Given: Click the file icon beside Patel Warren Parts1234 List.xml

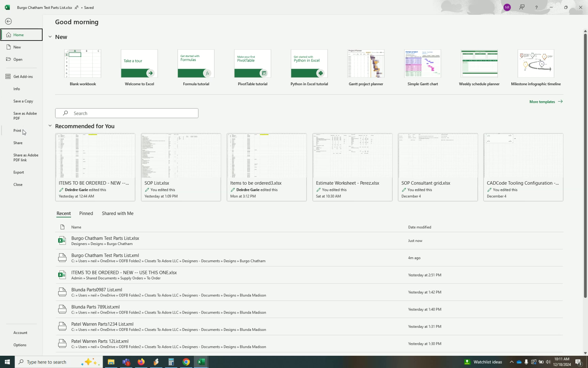Looking at the screenshot, I should point(62,326).
